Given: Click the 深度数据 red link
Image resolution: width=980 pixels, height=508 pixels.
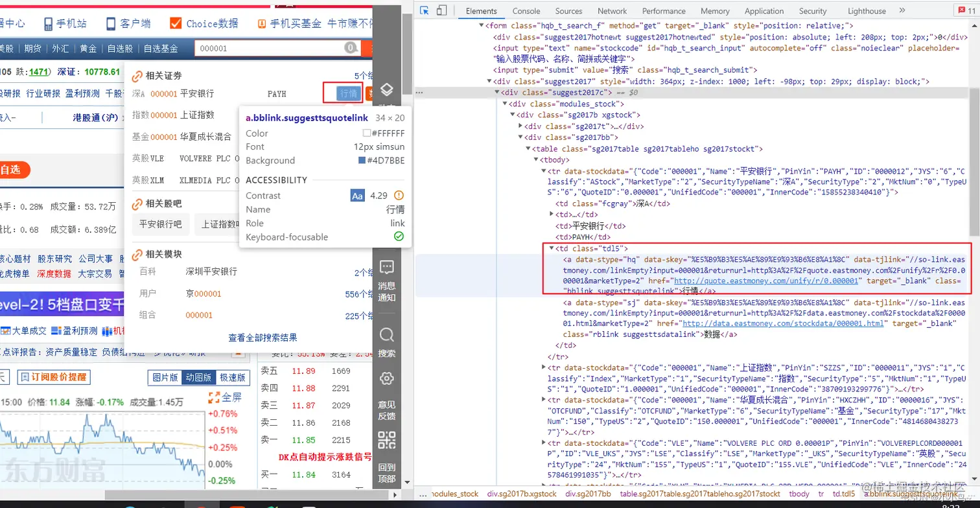Looking at the screenshot, I should coord(54,273).
